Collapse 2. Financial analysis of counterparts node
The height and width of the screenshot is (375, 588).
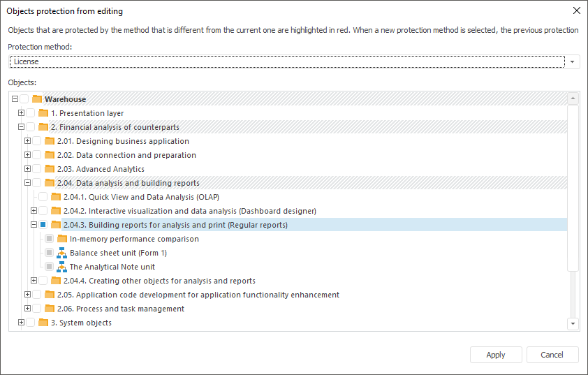click(x=21, y=127)
